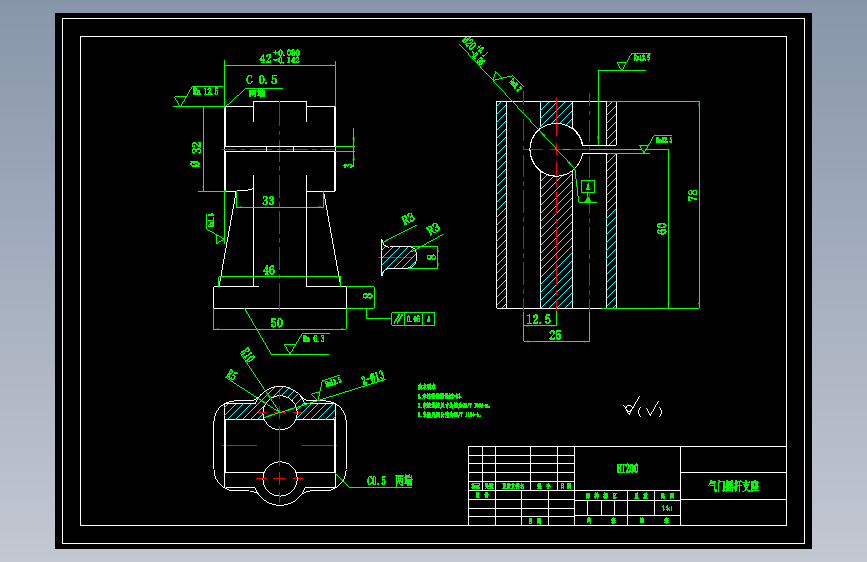Viewport: 867px width, 562px height.
Task: Select the parallelism tolerance frame 0.06 A
Action: click(x=412, y=319)
